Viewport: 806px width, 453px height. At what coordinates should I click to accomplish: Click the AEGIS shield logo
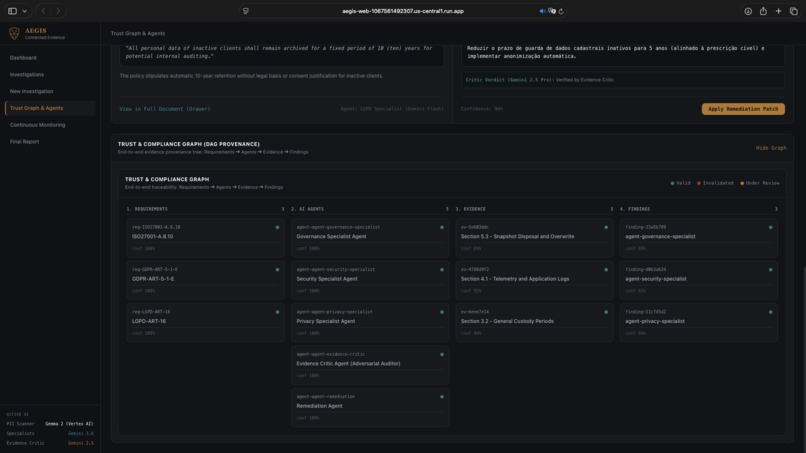coord(14,33)
